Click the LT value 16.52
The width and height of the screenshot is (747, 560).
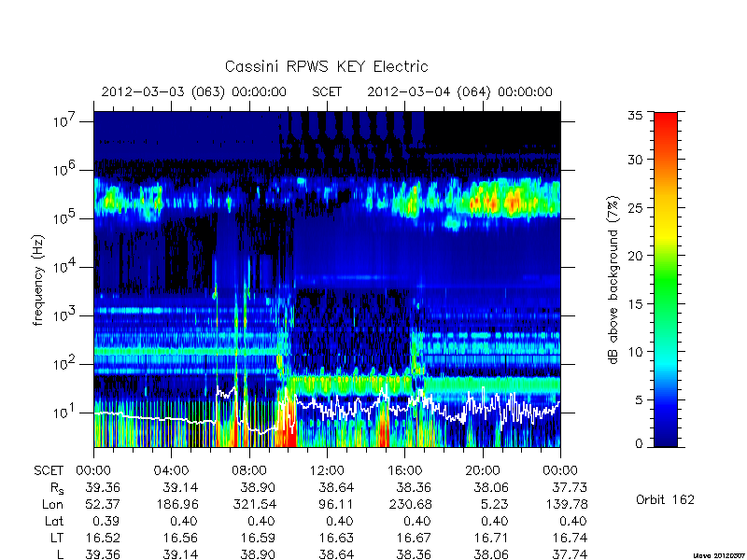point(103,538)
